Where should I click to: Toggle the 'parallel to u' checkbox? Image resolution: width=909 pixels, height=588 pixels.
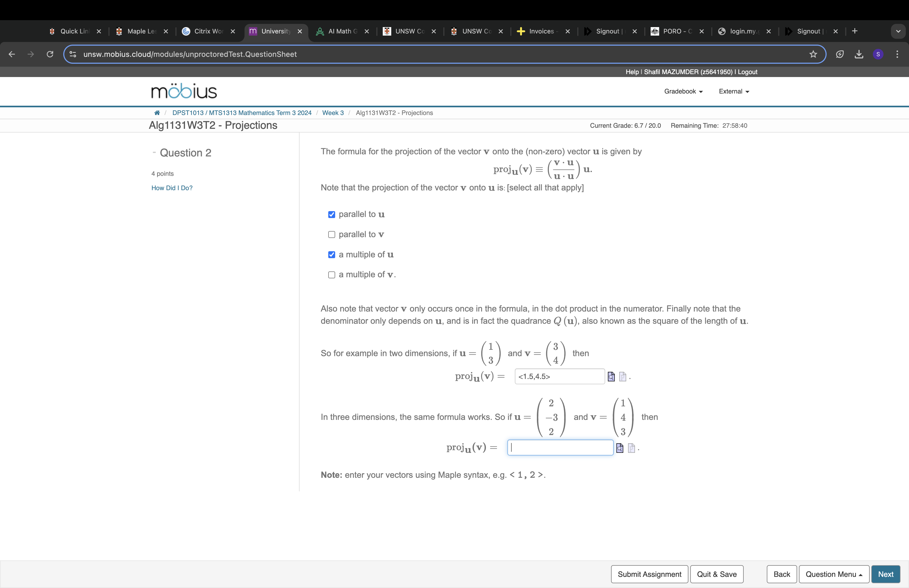pos(331,214)
